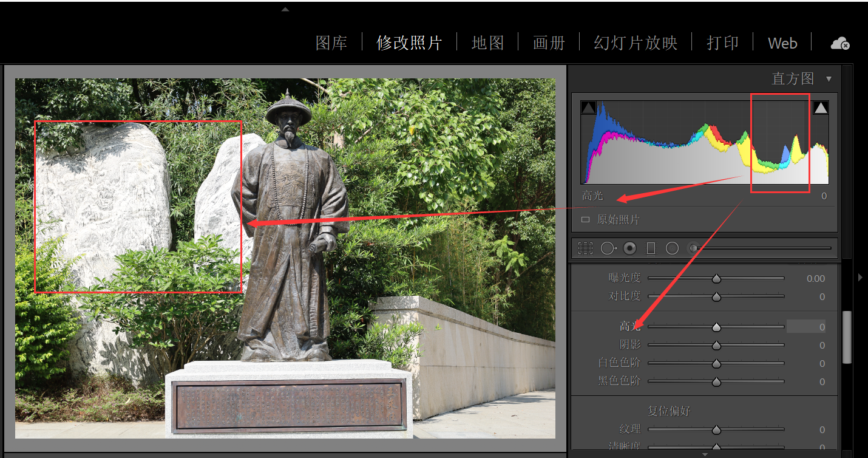
Task: Click the bottom arrow under right panel
Action: [x=705, y=454]
